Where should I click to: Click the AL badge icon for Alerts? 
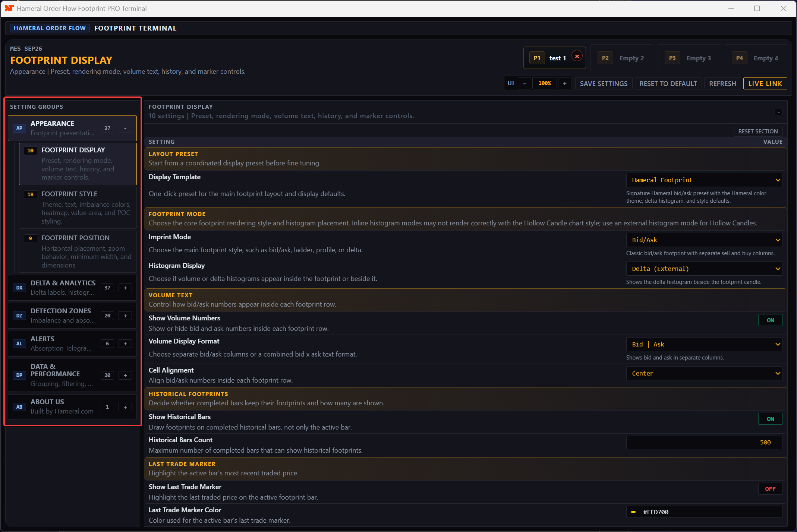(19, 343)
